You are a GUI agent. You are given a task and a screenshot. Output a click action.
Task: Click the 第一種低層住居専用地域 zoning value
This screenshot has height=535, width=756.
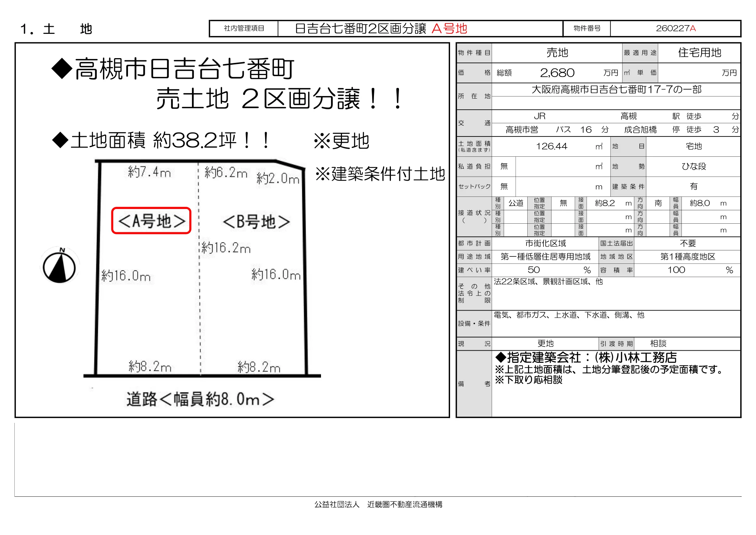545,256
